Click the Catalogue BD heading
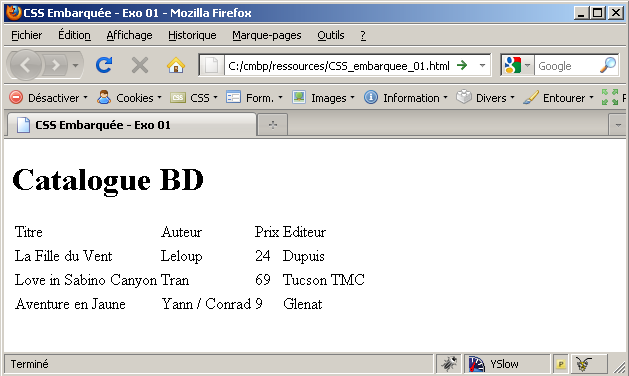 (108, 180)
